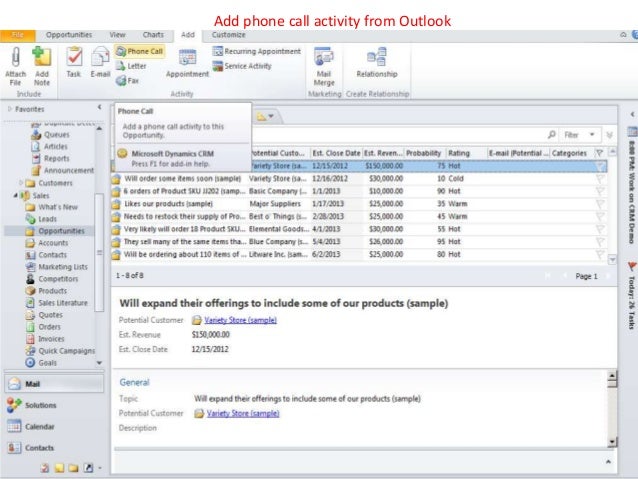Open Invoices in navigation tree
638x479 pixels.
(x=45, y=339)
